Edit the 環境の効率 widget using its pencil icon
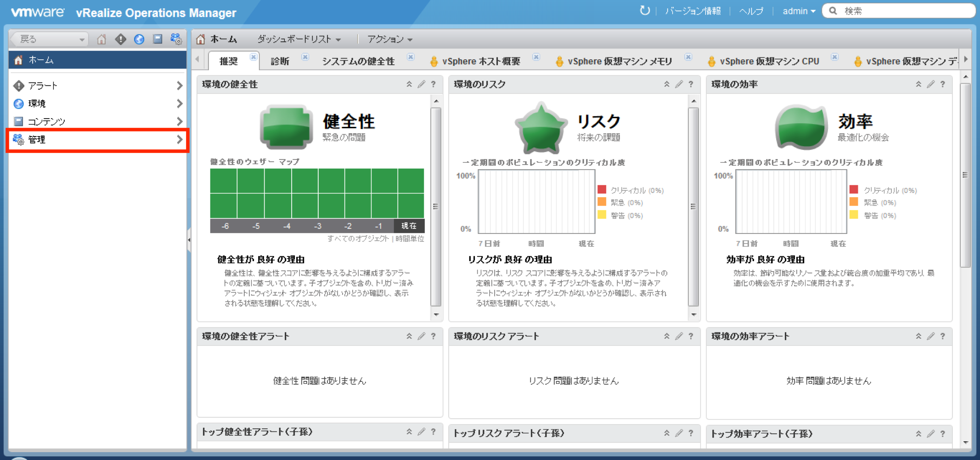Viewport: 980px width, 460px height. [x=930, y=84]
